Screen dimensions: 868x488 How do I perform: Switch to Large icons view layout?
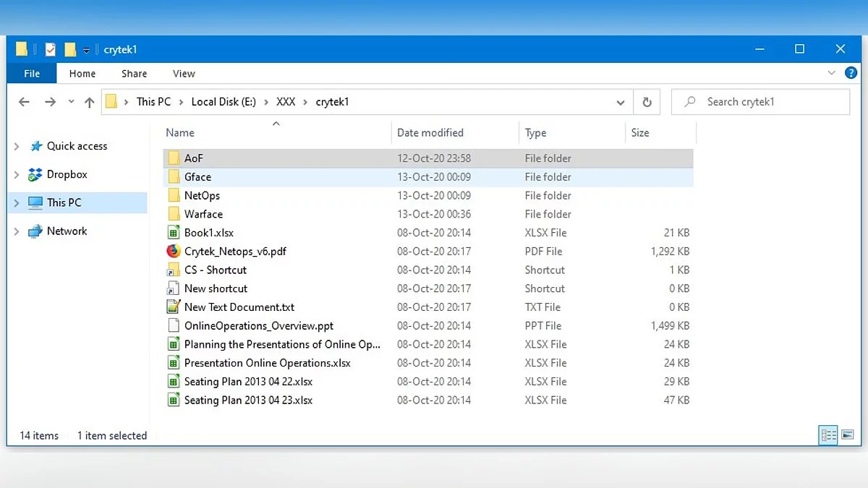848,435
